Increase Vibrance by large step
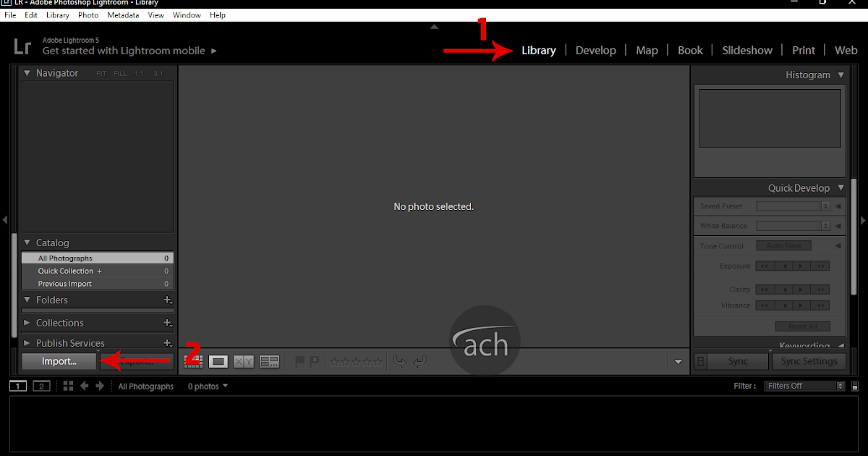 tap(820, 305)
